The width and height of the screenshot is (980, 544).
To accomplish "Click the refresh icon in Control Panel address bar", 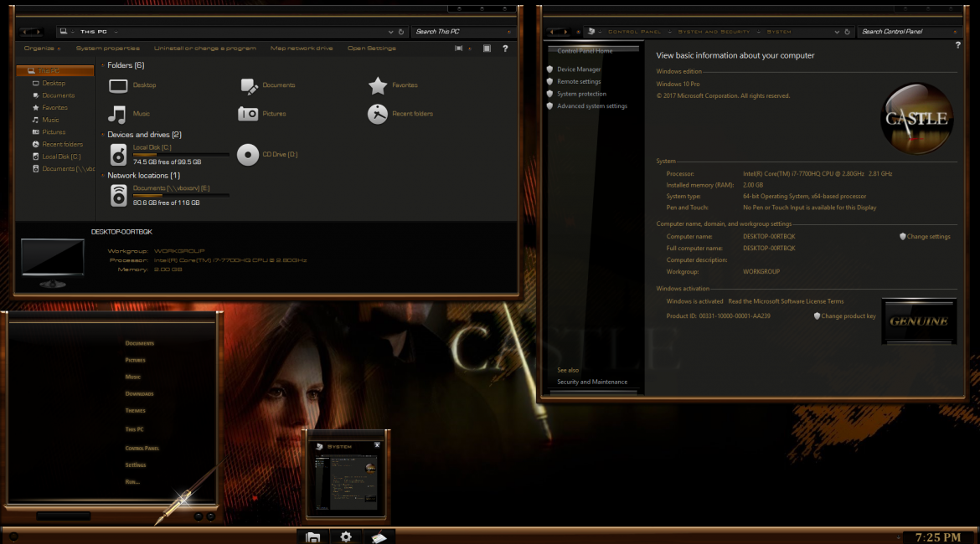I will 847,32.
